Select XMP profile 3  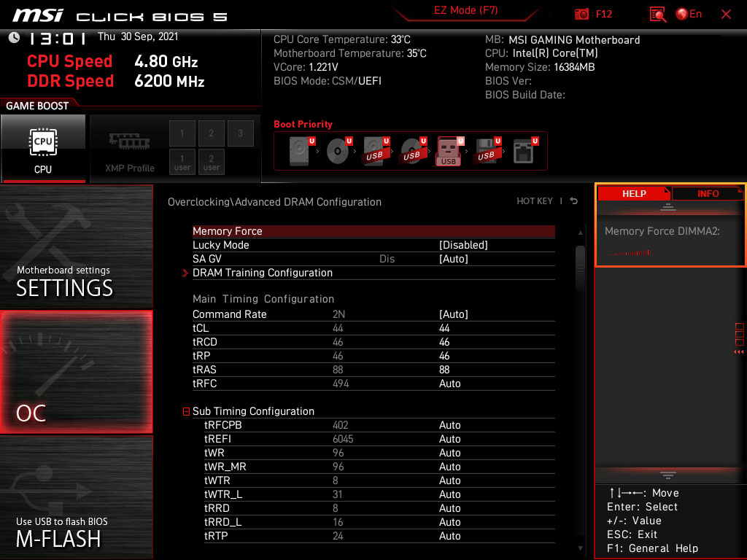tap(240, 133)
